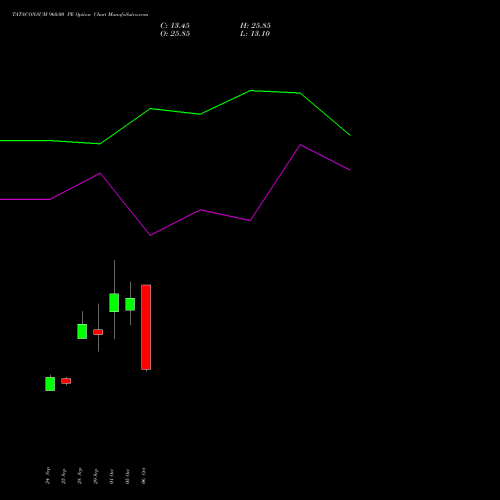The image size is (500, 500).
Task: Select the small red candle for 25 Sep
Action: [66, 381]
